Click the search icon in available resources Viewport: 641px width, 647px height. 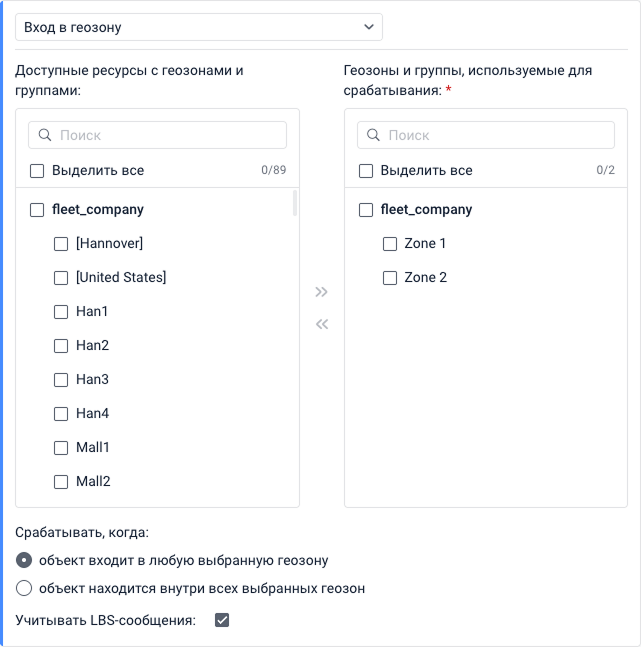44,135
